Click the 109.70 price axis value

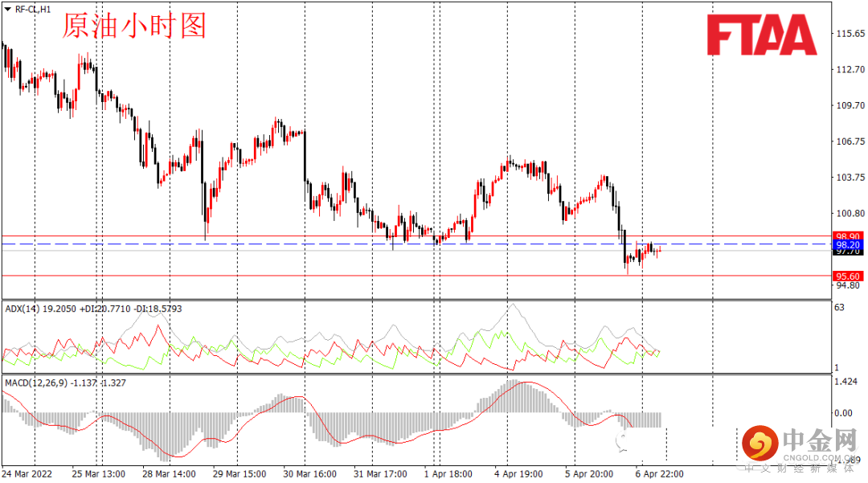(x=850, y=105)
